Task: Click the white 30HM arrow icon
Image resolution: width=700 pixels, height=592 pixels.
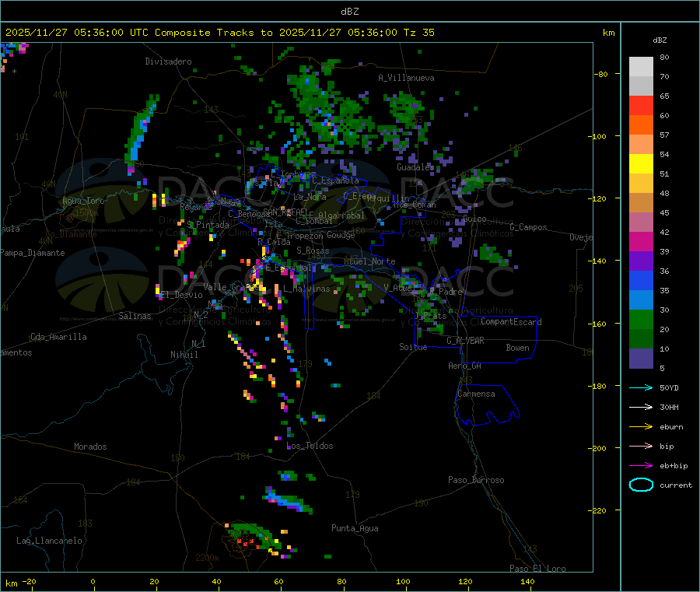Action: pos(641,407)
